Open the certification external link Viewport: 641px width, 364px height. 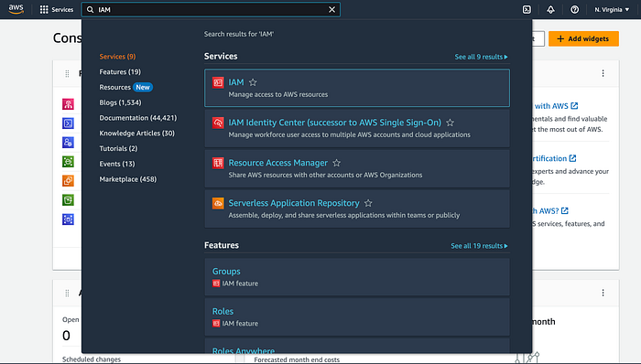[554, 158]
